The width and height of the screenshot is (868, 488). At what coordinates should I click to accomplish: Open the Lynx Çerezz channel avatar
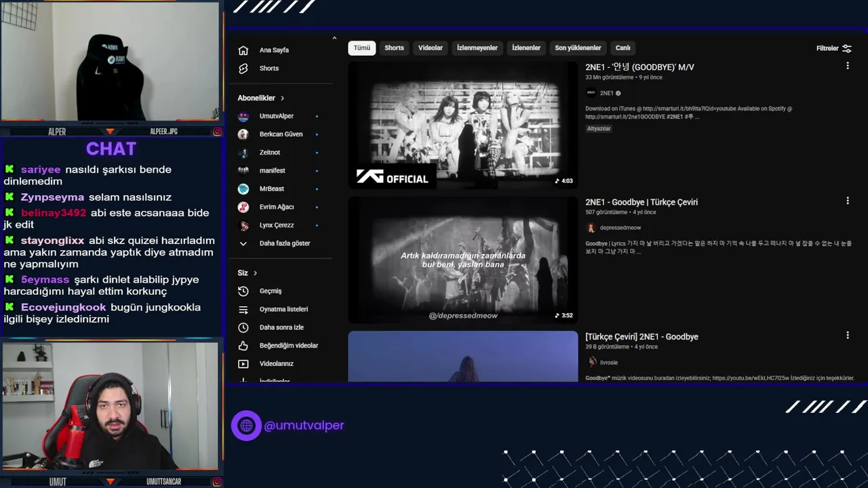(243, 226)
